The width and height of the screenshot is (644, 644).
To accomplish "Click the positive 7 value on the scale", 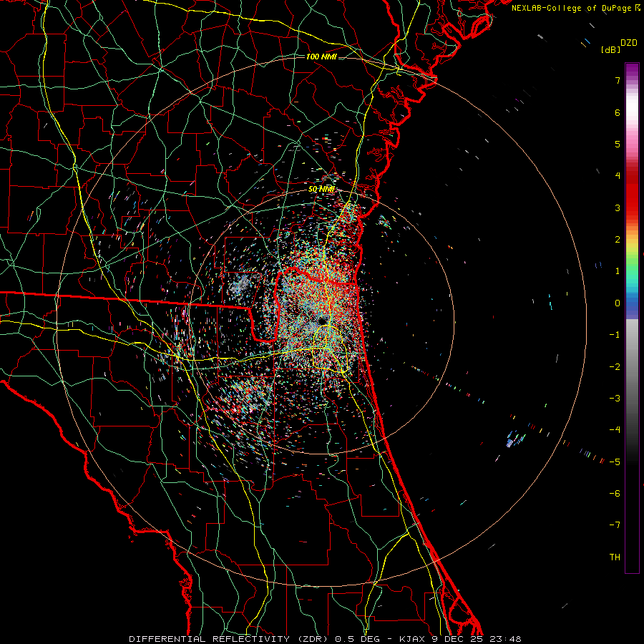I will pos(618,80).
